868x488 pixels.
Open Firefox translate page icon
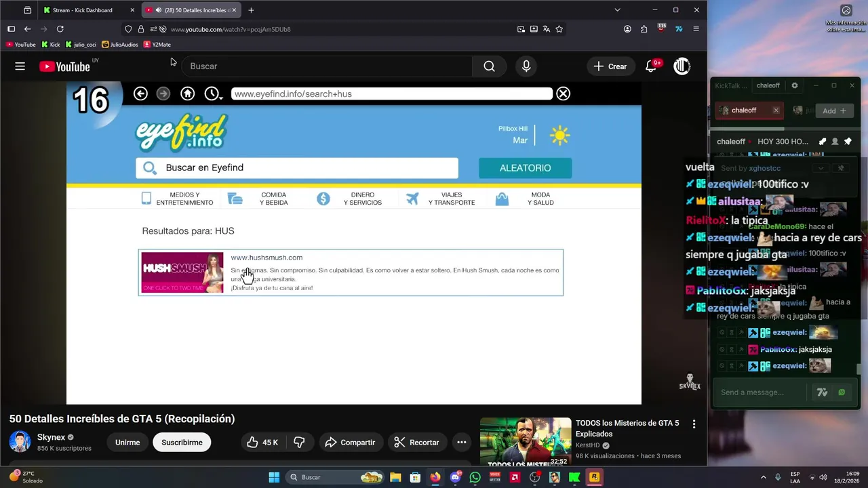tap(546, 29)
